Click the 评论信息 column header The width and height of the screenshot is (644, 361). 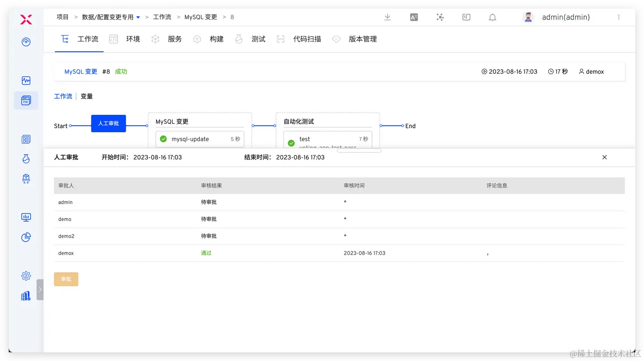click(497, 185)
